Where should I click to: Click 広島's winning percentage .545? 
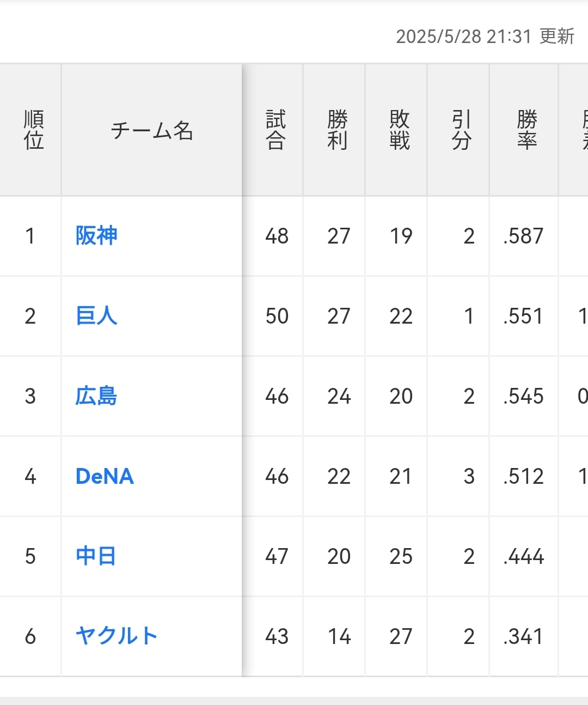(x=523, y=397)
